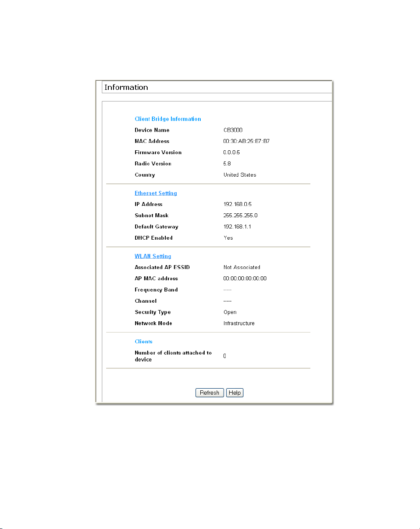Select the Not Associated ESSID value
Screen dimensions: 420x529
(x=242, y=267)
